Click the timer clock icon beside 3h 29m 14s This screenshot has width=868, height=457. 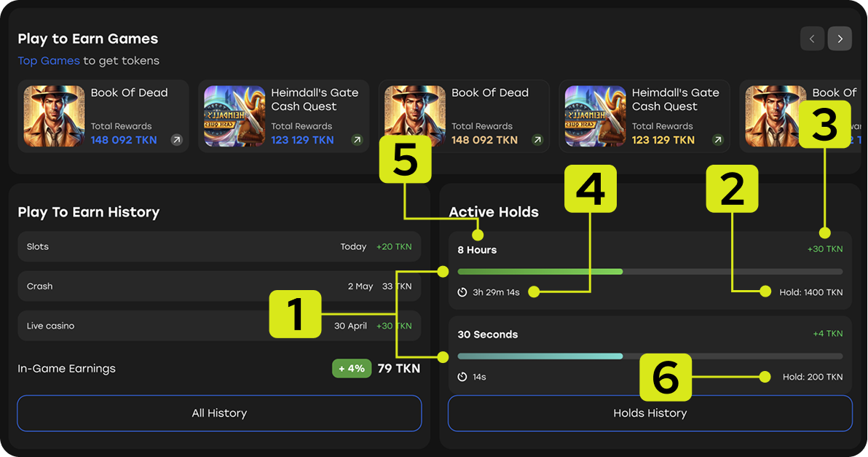(462, 292)
